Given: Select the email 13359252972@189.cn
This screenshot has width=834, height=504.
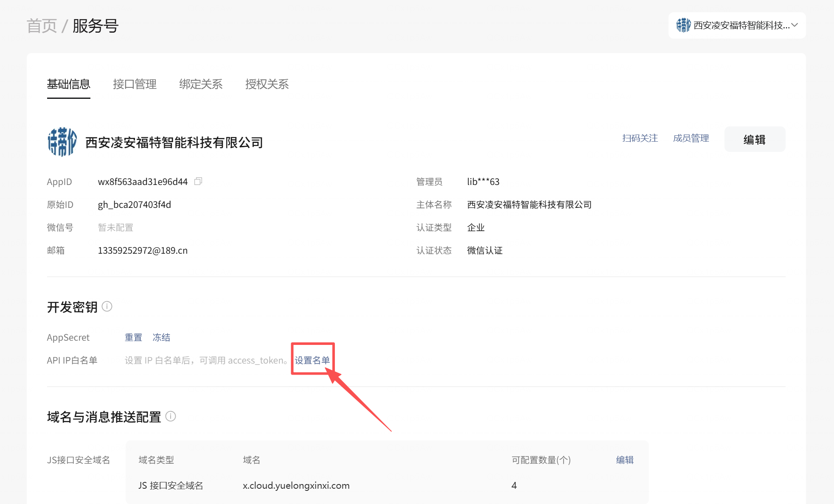Looking at the screenshot, I should coord(143,250).
